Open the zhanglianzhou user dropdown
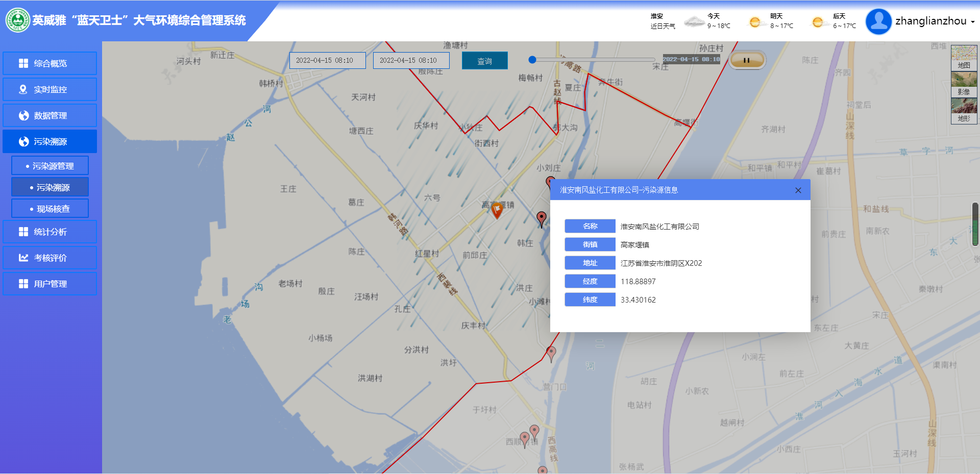 (935, 21)
